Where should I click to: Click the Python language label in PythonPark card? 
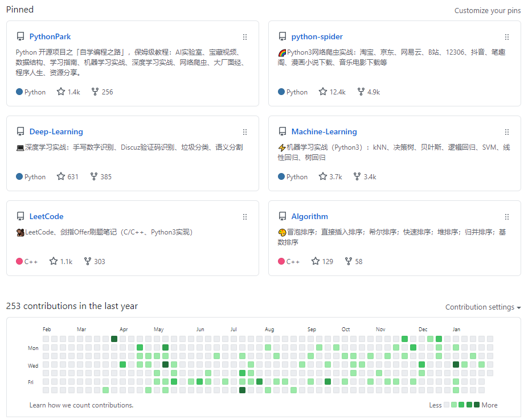click(31, 92)
